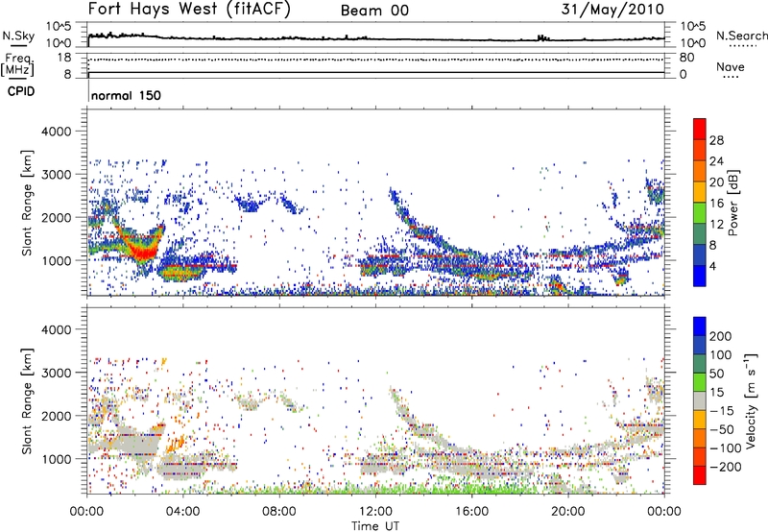Click the "-200" velocity colorbar label
Screen dimensions: 768x532
[x=726, y=467]
